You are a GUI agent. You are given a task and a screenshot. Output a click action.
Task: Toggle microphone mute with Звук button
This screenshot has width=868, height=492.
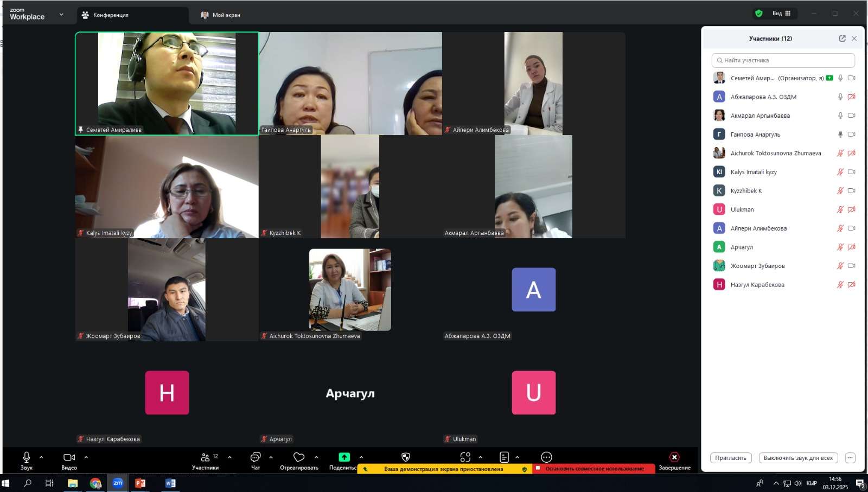click(x=26, y=457)
